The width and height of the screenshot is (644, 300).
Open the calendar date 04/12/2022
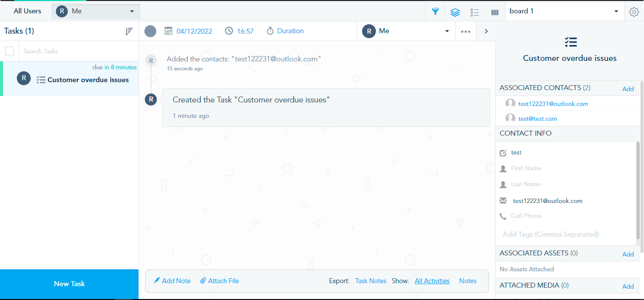point(188,31)
